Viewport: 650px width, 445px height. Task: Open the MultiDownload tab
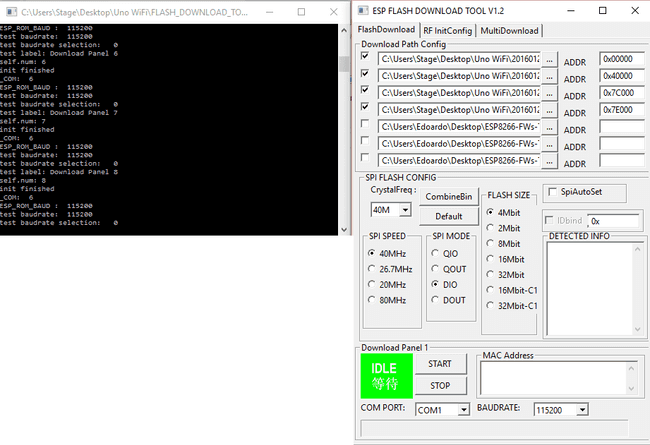509,31
